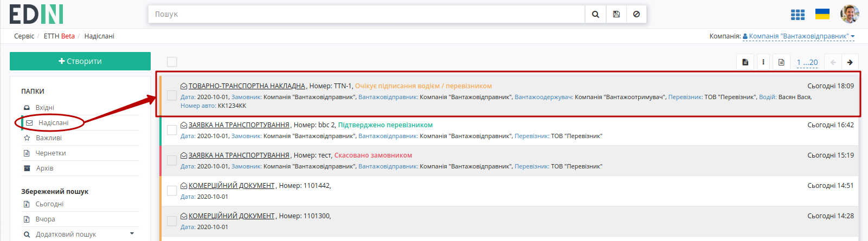Open the user avatar profile
The image size is (868, 241).
tap(850, 14)
